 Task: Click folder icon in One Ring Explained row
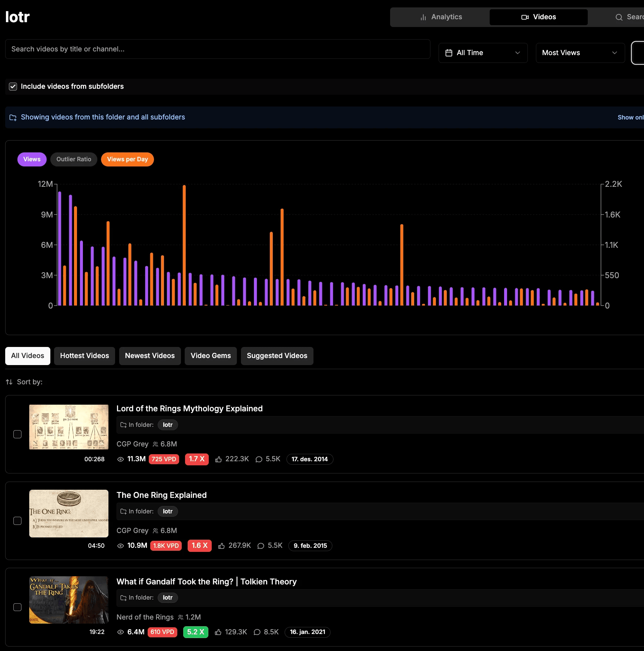124,512
